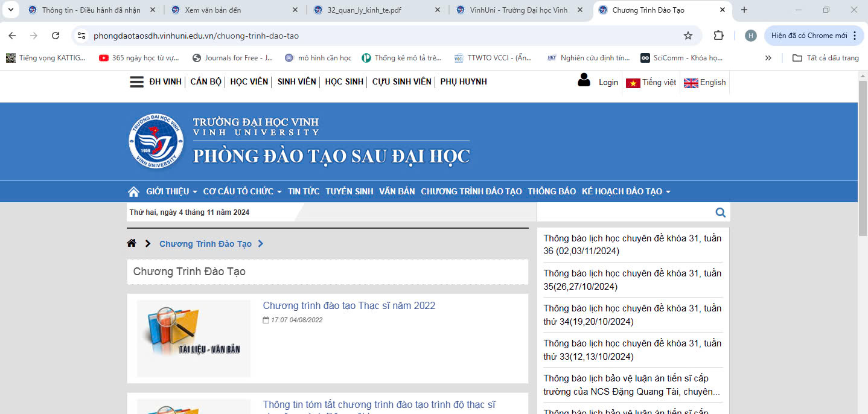Open Thống kê mô tả bookmark
Image resolution: width=868 pixels, height=414 pixels.
[402, 58]
